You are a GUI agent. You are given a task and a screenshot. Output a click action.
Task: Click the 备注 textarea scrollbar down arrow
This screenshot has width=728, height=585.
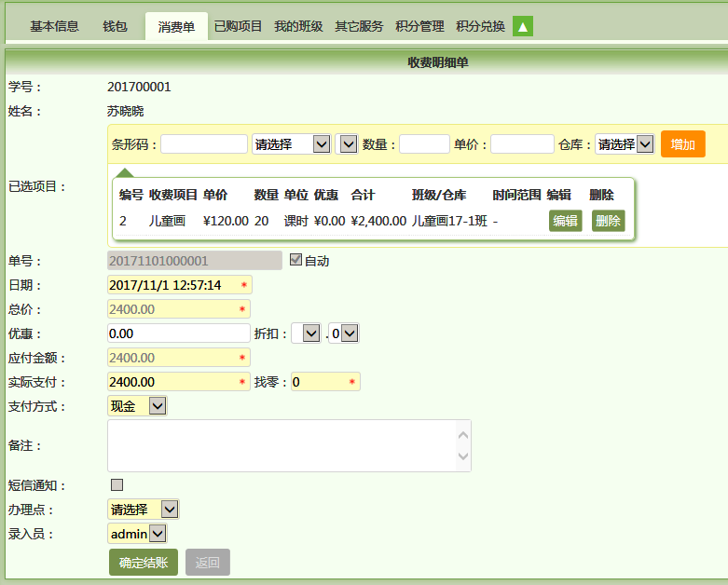(462, 457)
